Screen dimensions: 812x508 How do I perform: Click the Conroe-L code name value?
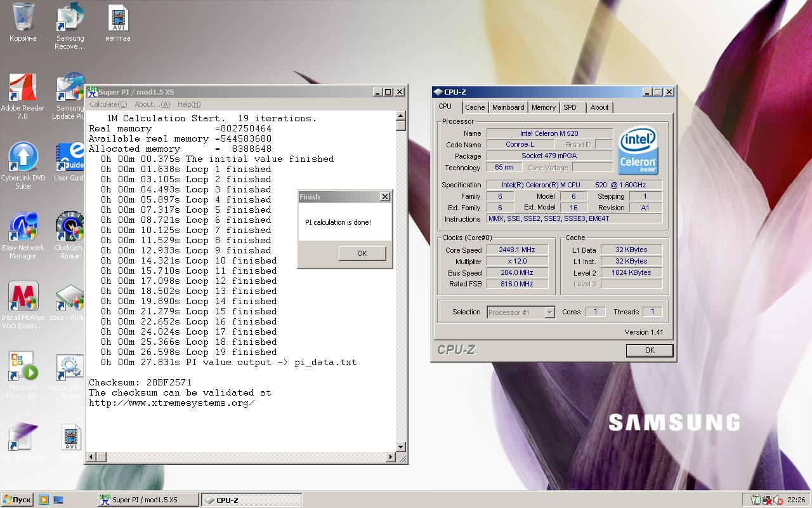(520, 145)
